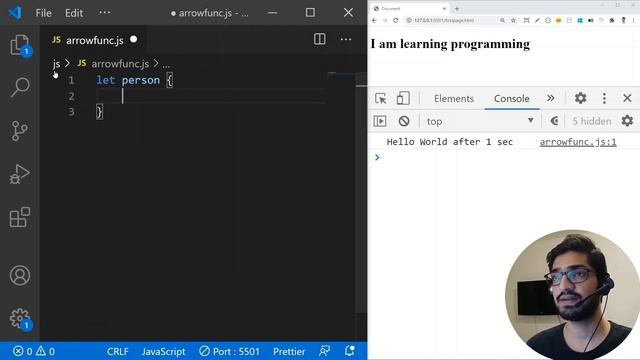640x360 pixels.
Task: Click Prettier status bar item
Action: point(289,351)
